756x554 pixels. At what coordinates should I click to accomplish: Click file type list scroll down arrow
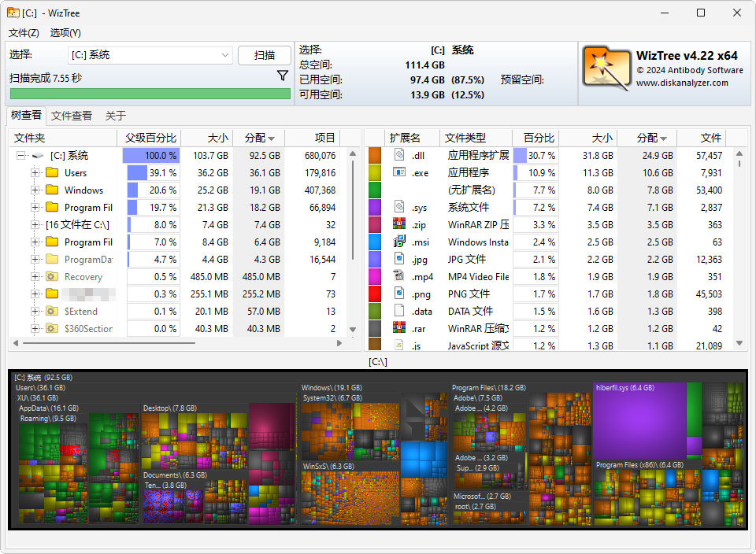pyautogui.click(x=739, y=343)
